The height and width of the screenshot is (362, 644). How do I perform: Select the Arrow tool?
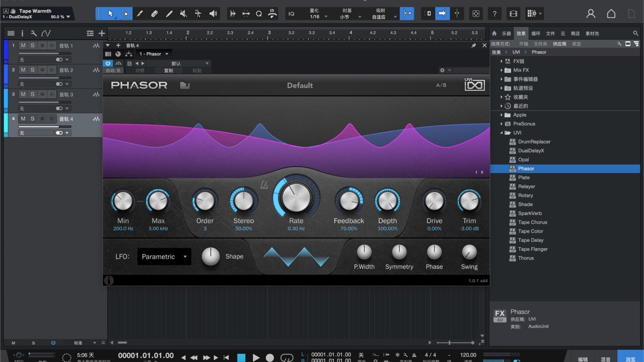click(111, 14)
